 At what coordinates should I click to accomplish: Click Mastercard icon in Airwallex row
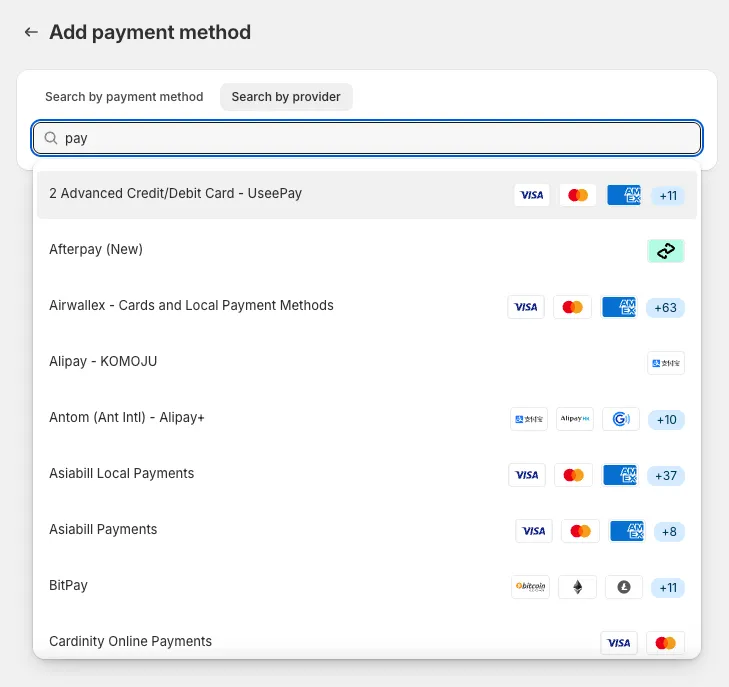(x=572, y=307)
